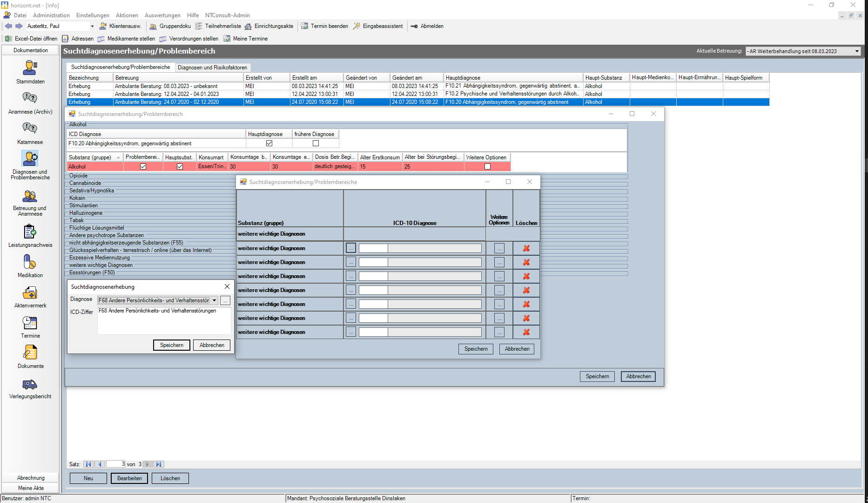
Task: Open the Medikation section
Action: [30, 262]
